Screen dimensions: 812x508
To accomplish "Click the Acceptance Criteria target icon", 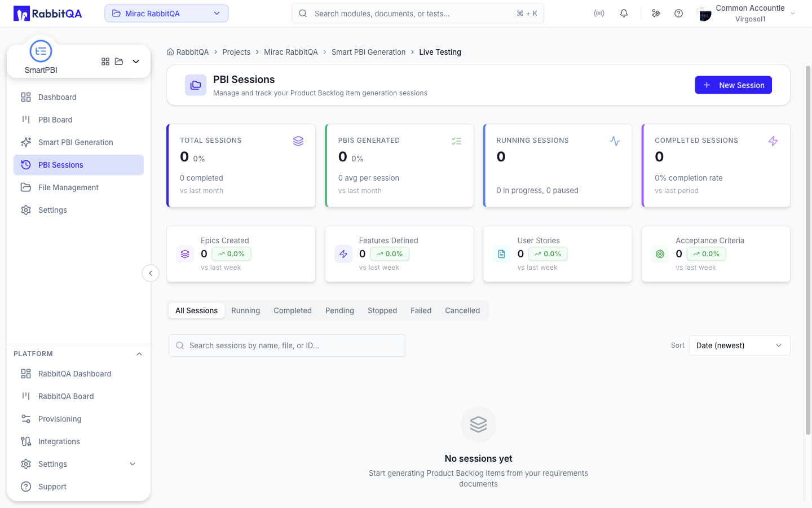I will (x=660, y=254).
